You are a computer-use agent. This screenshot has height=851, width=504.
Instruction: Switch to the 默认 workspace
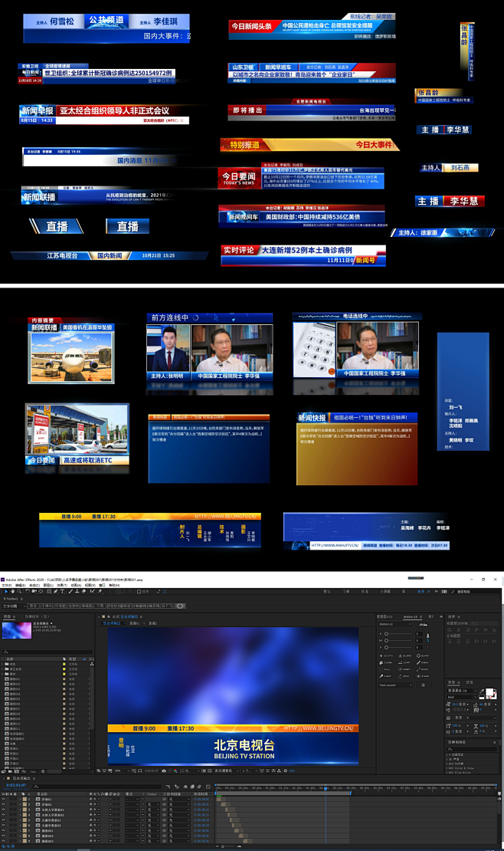pos(327,592)
